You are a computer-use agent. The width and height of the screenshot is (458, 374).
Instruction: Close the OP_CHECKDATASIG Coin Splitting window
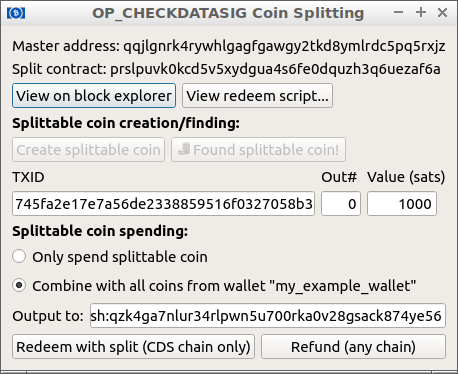tap(442, 13)
